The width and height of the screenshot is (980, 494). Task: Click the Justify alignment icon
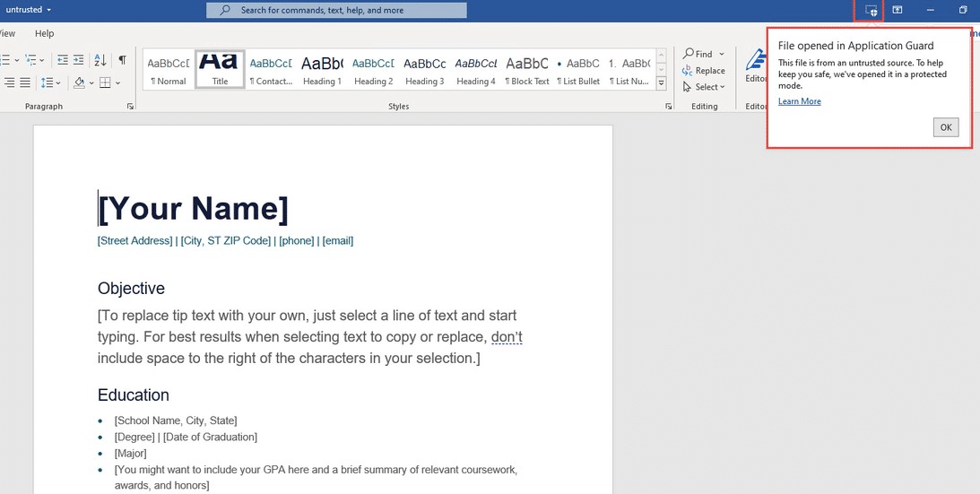(25, 82)
